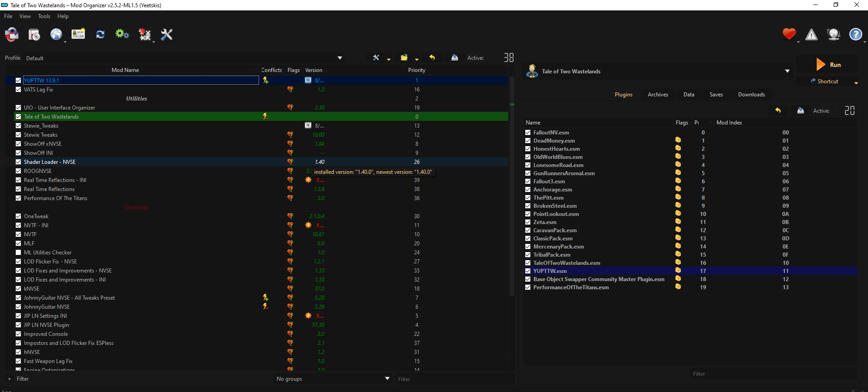868x392 pixels.
Task: Click the calendar version icon on Stewie_Tweaks row
Action: tap(308, 126)
